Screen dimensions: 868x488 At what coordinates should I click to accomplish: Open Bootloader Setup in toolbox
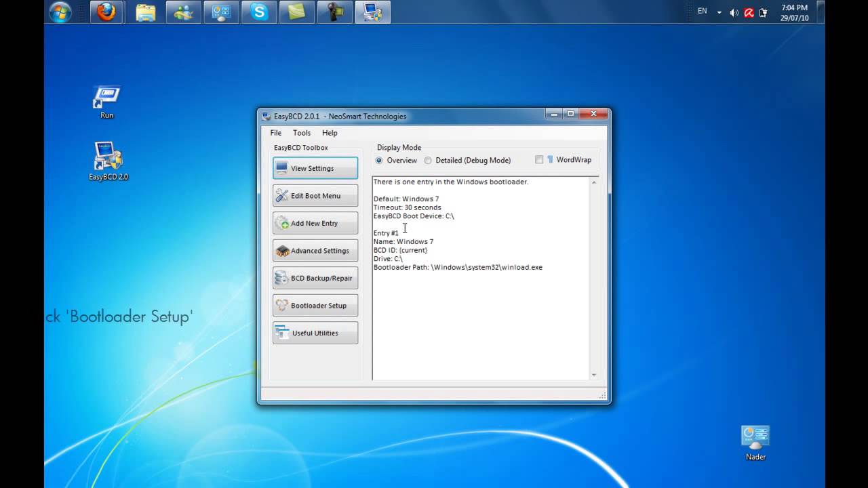tap(315, 306)
